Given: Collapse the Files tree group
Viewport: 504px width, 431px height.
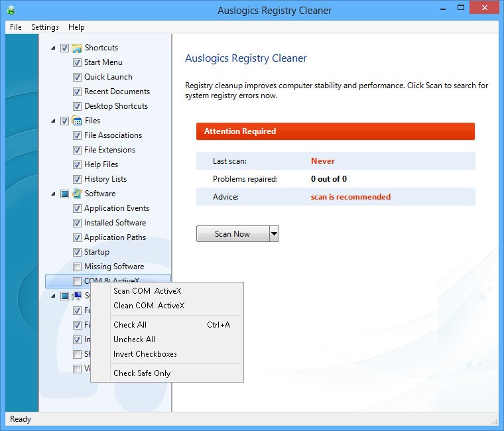Looking at the screenshot, I should tap(53, 121).
